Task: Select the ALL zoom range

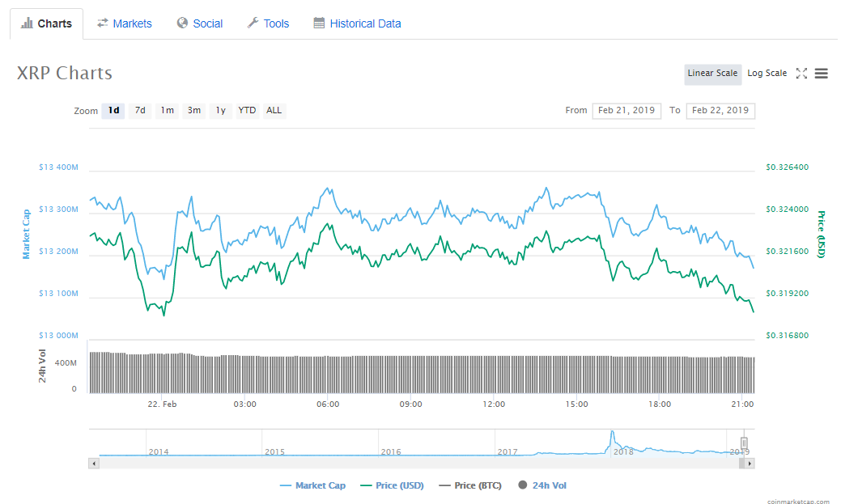Action: [274, 111]
